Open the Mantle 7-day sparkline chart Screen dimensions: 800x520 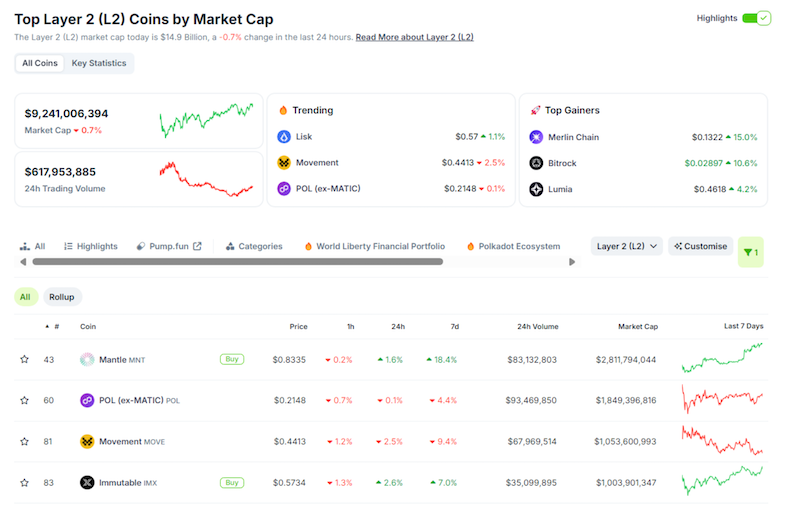click(x=722, y=357)
